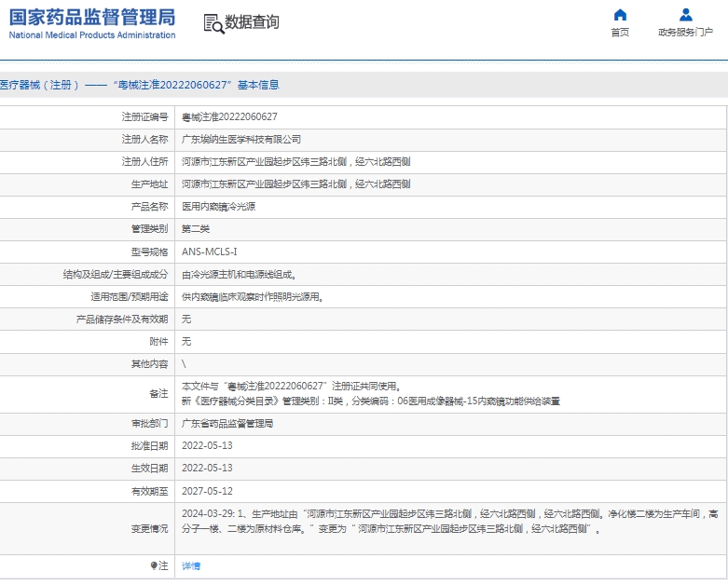Click approval date 2022-05-13 in 批准日期 row
This screenshot has width=728, height=585.
[x=207, y=446]
